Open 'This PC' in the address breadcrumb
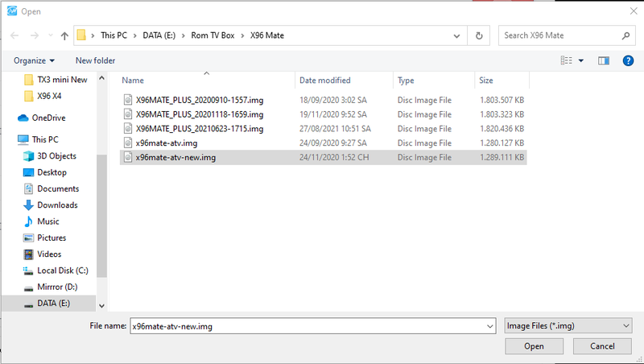The image size is (644, 364). coord(114,35)
